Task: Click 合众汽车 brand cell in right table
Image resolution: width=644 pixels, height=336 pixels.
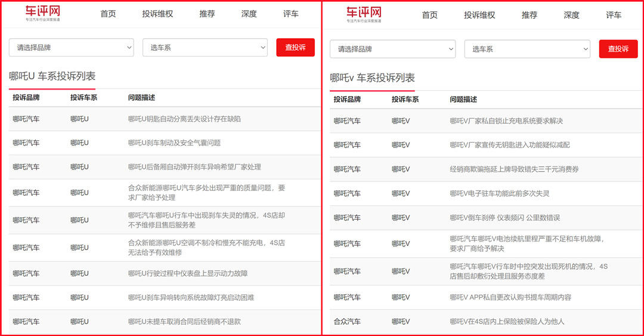Action: (347, 322)
